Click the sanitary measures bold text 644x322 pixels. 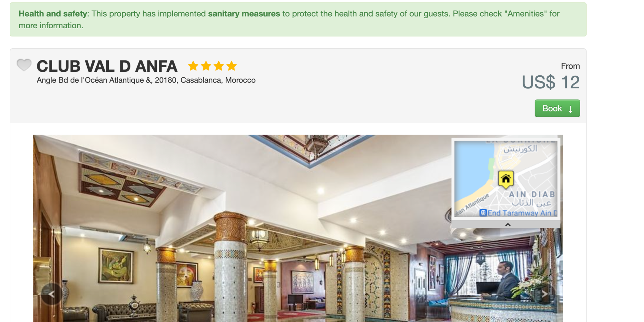pos(244,14)
